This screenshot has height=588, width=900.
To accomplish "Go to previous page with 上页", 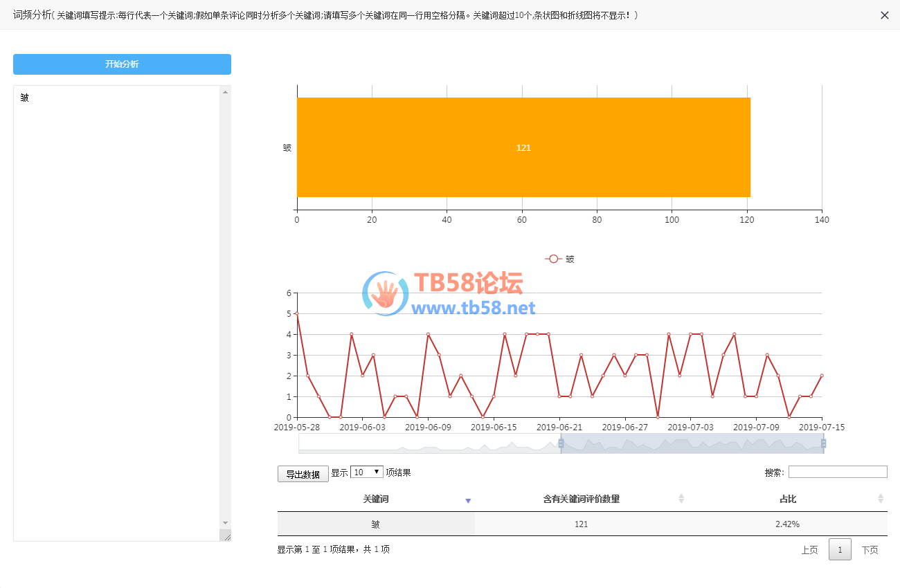I will click(x=809, y=550).
